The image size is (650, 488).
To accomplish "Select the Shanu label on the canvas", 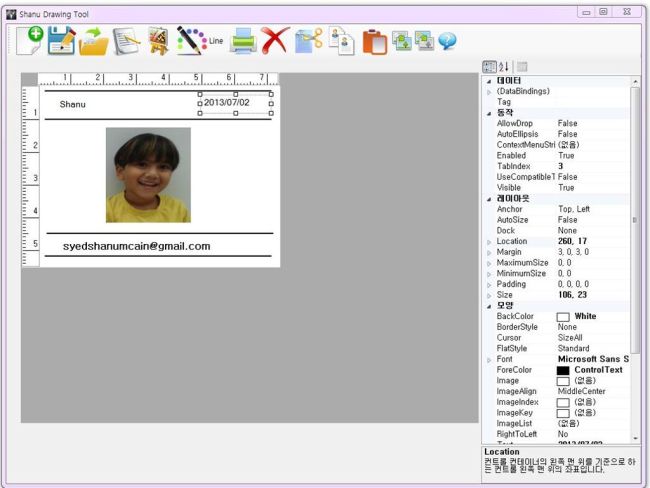I will coord(73,104).
